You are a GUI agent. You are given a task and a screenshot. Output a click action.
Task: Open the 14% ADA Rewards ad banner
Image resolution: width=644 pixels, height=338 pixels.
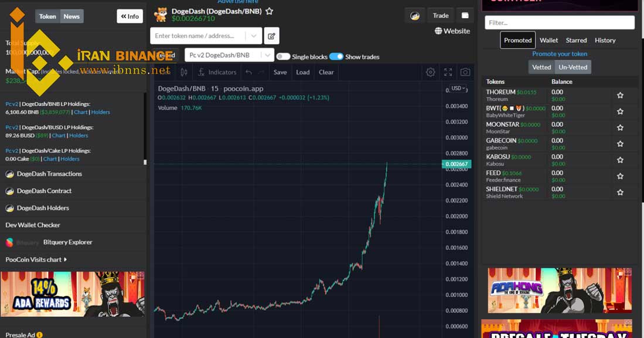pyautogui.click(x=73, y=294)
